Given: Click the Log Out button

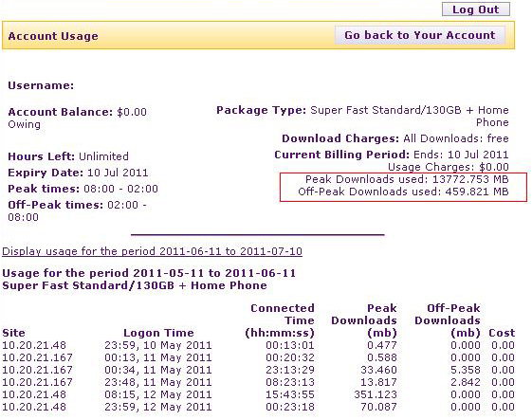Looking at the screenshot, I should tap(476, 9).
